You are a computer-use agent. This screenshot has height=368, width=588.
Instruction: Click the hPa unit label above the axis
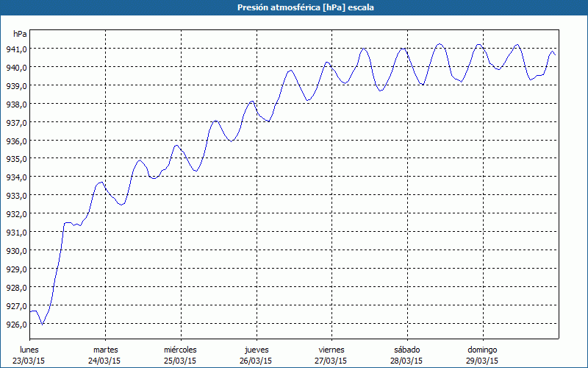pyautogui.click(x=20, y=34)
